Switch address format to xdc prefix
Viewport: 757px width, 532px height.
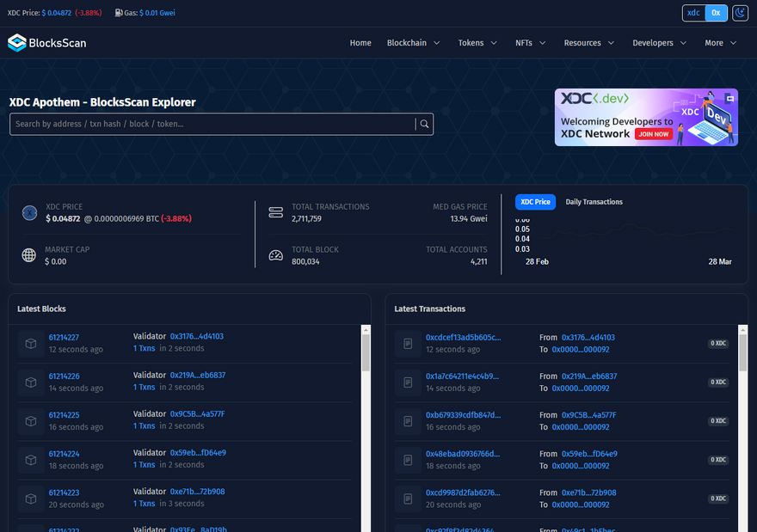coord(693,13)
